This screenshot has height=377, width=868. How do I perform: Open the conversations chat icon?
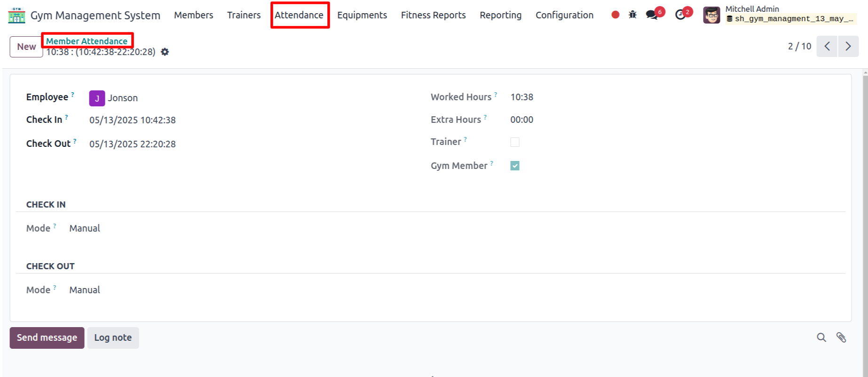click(652, 15)
